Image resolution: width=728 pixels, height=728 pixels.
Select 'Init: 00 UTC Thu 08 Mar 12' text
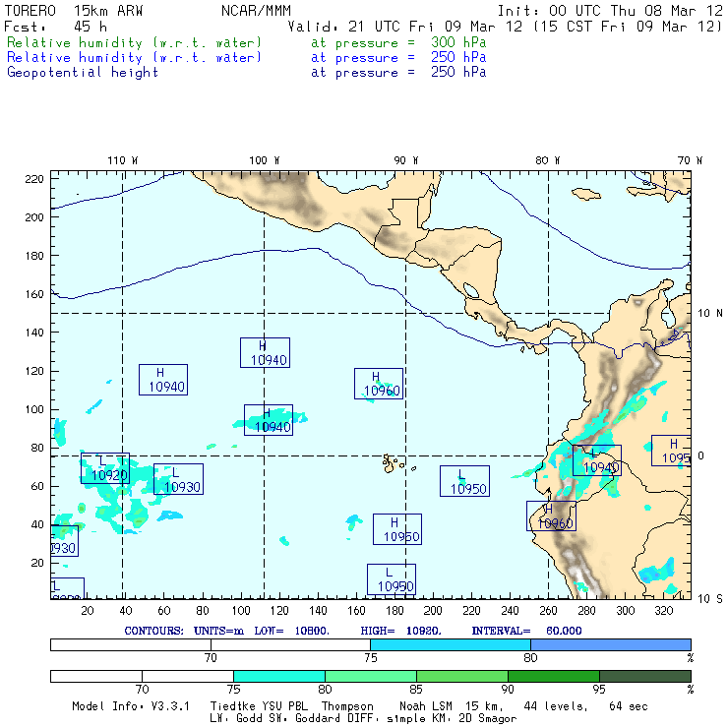pyautogui.click(x=610, y=10)
